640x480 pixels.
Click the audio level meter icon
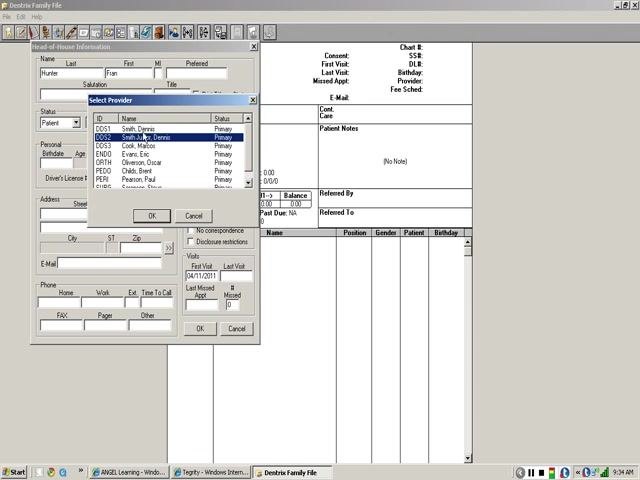tap(552, 473)
